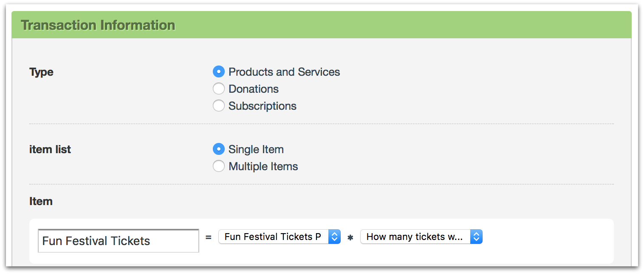Click the Subscriptions label text
This screenshot has height=274, width=644.
tap(263, 106)
